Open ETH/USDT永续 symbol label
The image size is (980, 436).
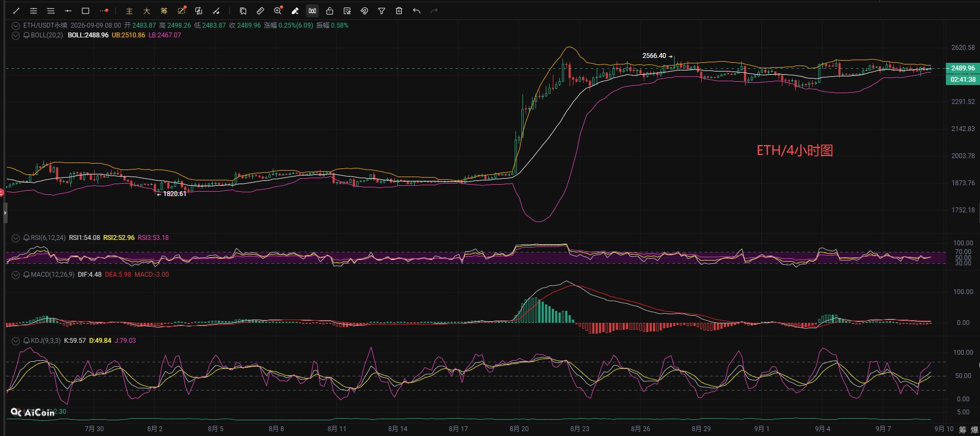(x=45, y=25)
